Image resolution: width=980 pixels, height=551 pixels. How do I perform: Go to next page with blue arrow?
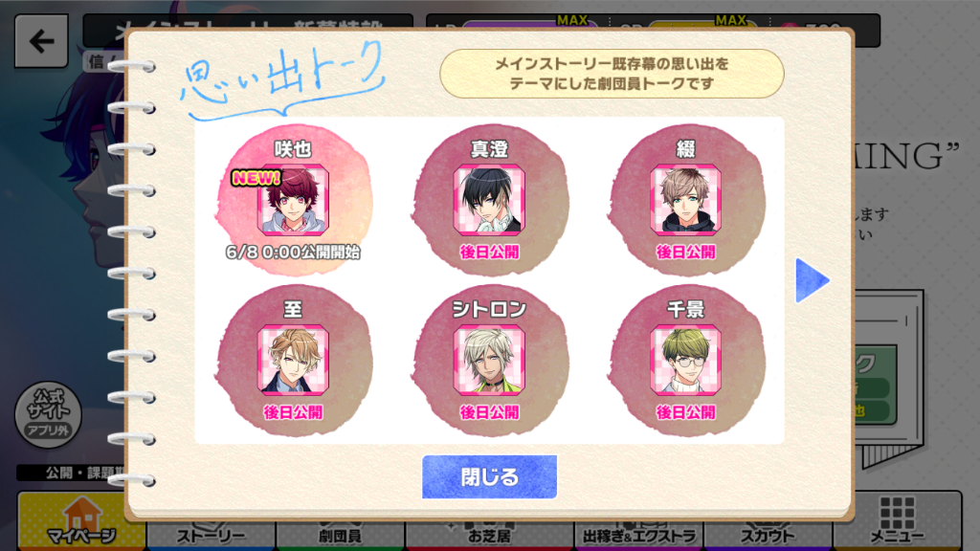coord(812,280)
